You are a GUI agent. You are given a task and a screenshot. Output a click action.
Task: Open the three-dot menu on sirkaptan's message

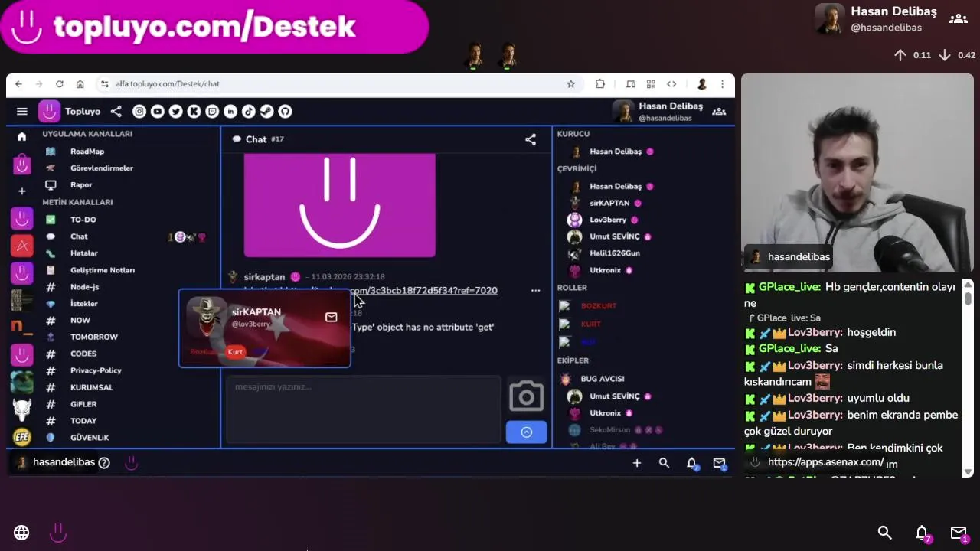[536, 291]
